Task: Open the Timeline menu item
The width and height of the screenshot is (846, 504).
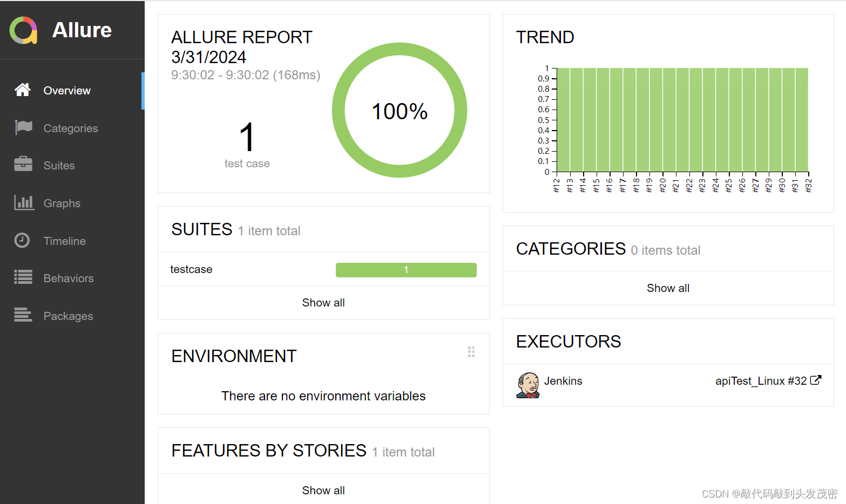Action: coord(65,241)
